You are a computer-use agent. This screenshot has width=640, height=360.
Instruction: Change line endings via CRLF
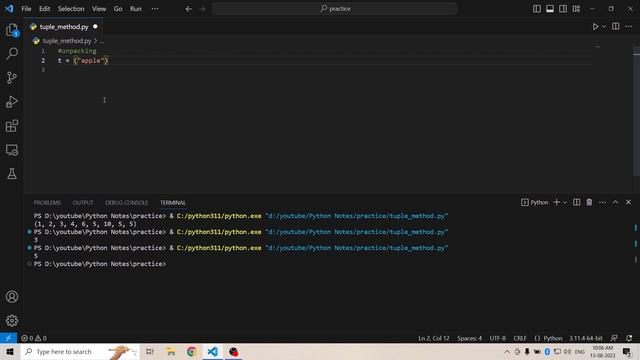click(520, 338)
